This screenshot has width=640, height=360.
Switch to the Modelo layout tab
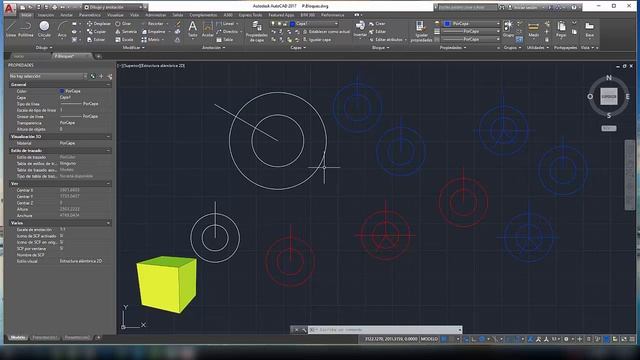coord(18,338)
